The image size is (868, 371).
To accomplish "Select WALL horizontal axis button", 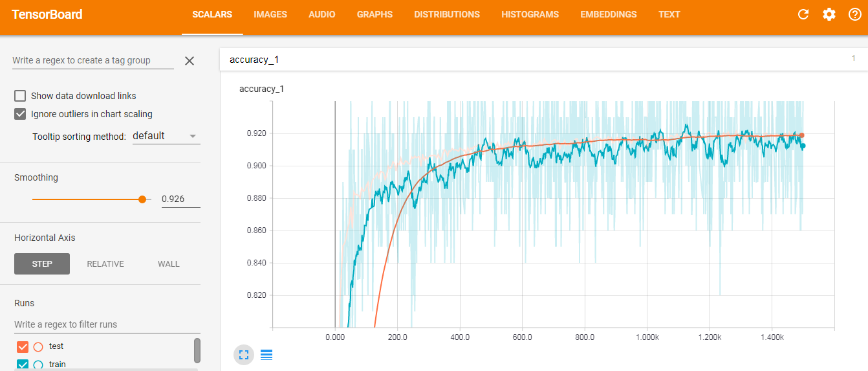I will click(169, 264).
